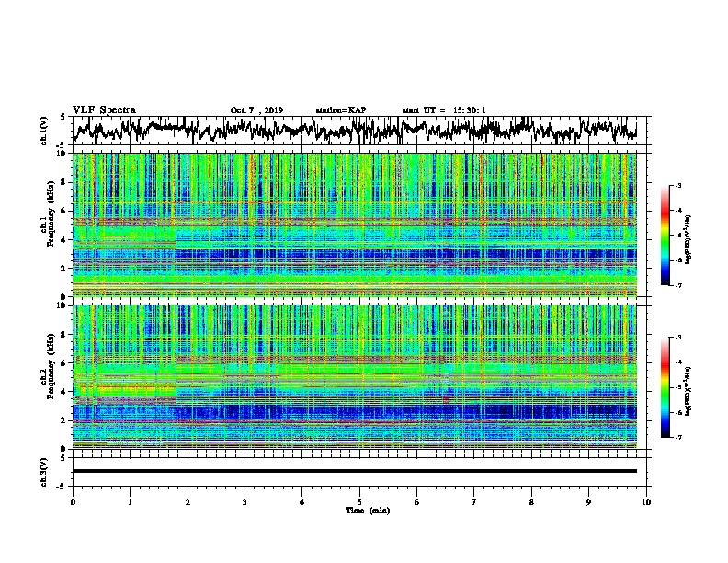
Task: Click the "4" kHz tick on ch.1 spectrogram
Action: tap(65, 240)
